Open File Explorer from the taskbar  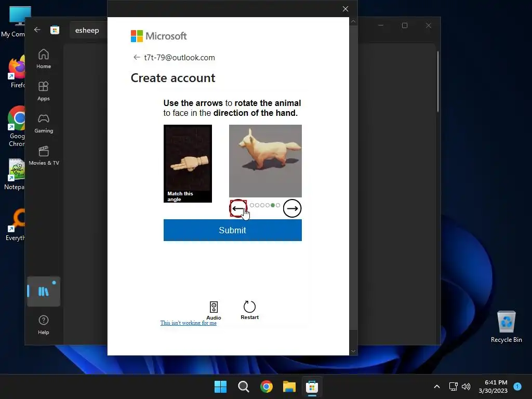[x=289, y=387]
